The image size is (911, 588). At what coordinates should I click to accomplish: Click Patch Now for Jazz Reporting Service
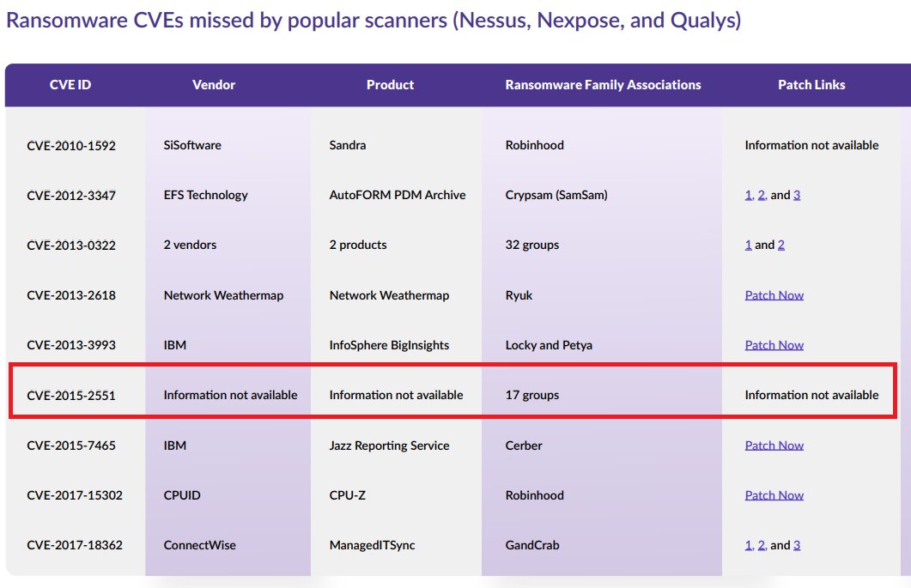tap(774, 446)
